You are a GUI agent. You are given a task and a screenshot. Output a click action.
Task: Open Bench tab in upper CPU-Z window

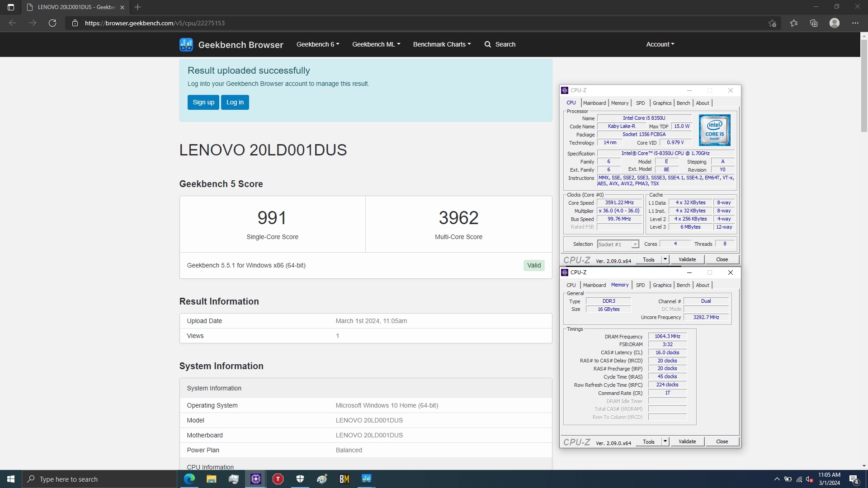coord(683,103)
